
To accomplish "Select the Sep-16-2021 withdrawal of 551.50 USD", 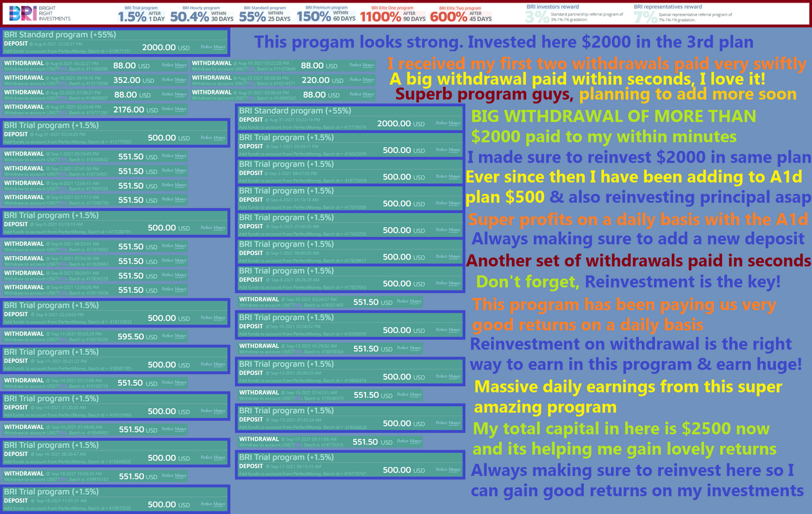I will click(x=95, y=429).
